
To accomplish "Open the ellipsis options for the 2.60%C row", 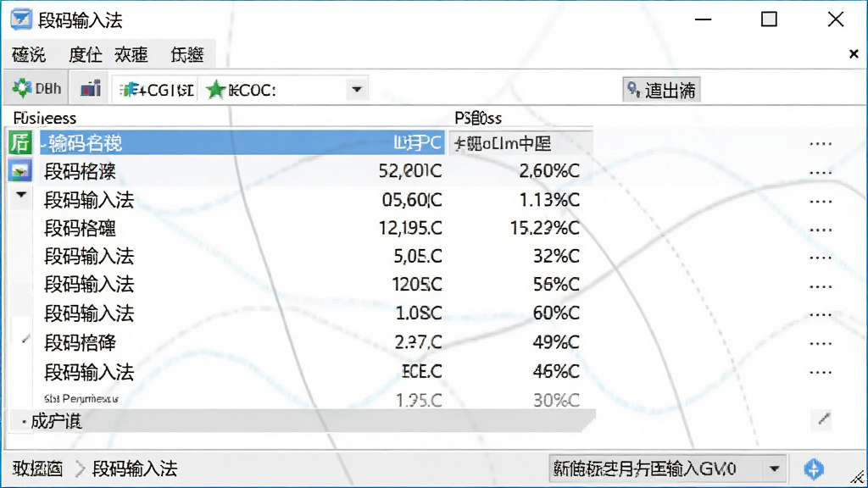I will tap(821, 173).
